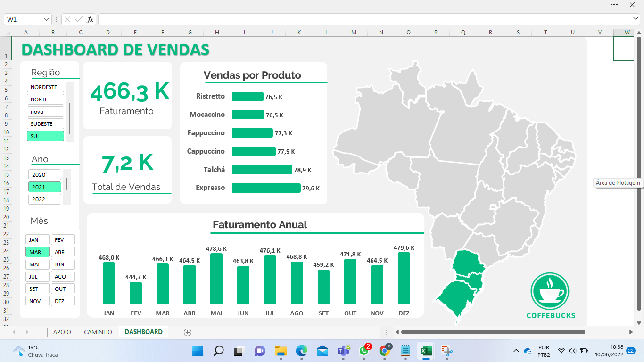Click the Insert Function fx icon
Viewport: 644px width, 362px height.
point(90,19)
